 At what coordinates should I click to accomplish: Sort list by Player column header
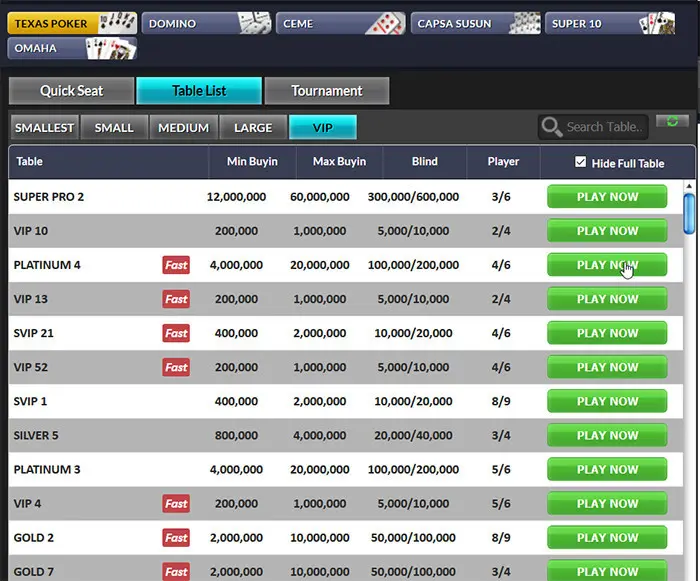tap(503, 161)
